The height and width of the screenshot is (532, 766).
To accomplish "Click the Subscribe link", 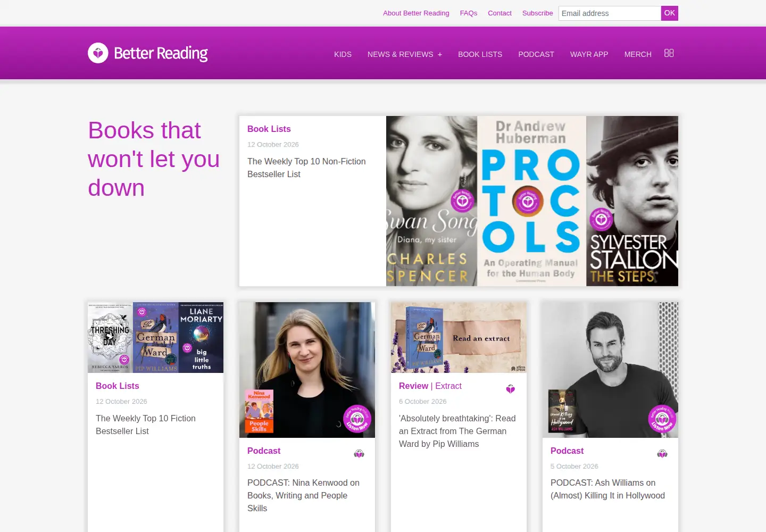I will tap(537, 13).
